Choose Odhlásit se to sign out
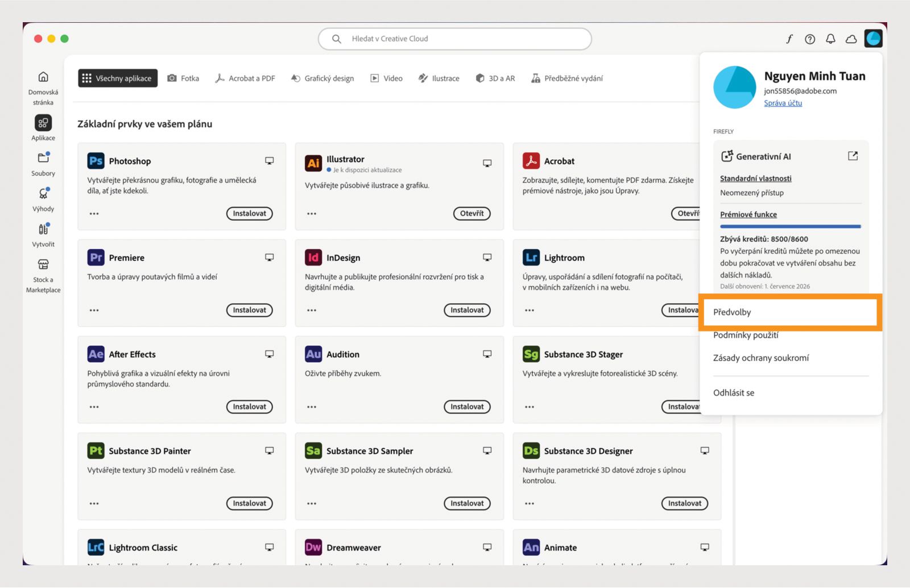 (734, 392)
